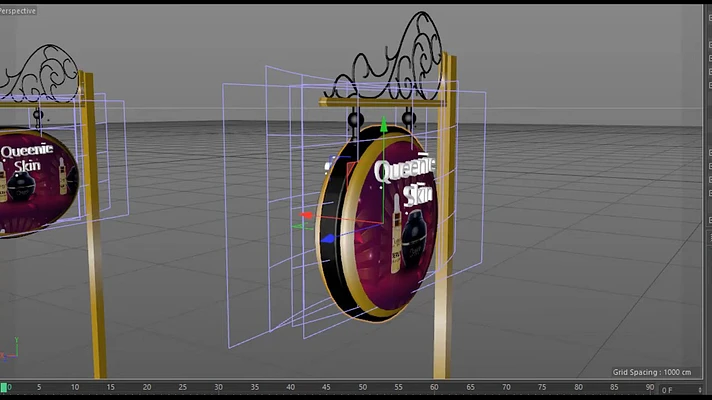Select the green playhead at frame 0

tap(4, 387)
